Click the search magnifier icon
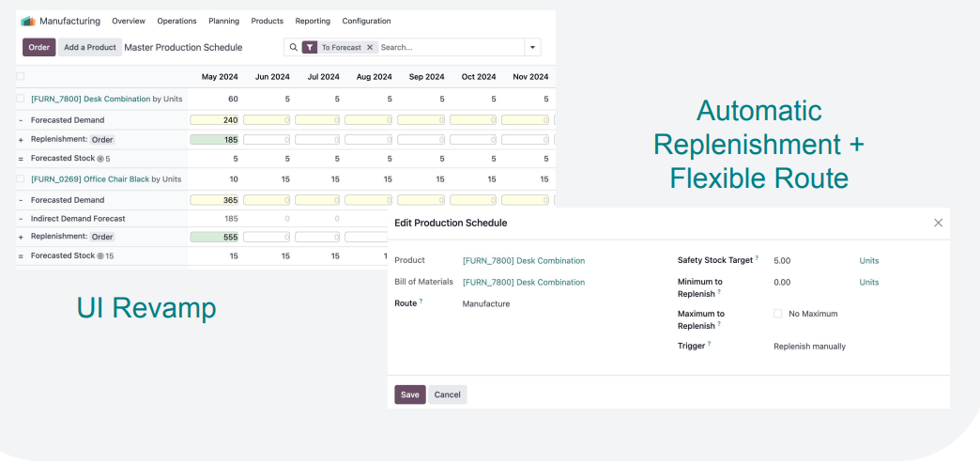 click(x=294, y=47)
